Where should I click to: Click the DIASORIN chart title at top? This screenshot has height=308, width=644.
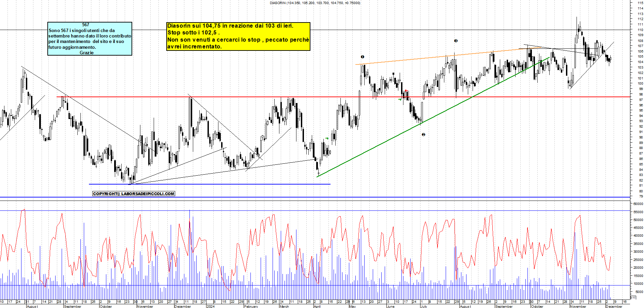click(x=315, y=3)
